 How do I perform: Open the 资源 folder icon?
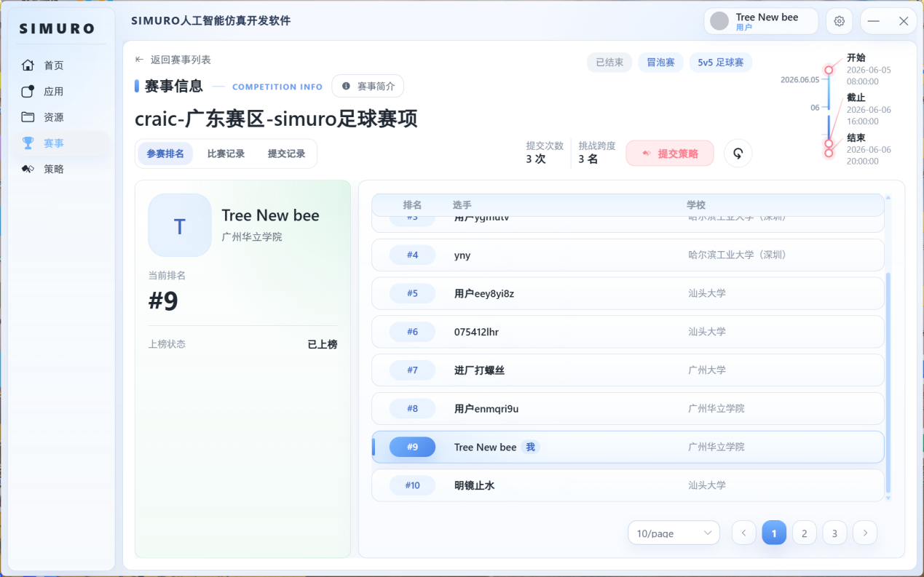point(28,117)
